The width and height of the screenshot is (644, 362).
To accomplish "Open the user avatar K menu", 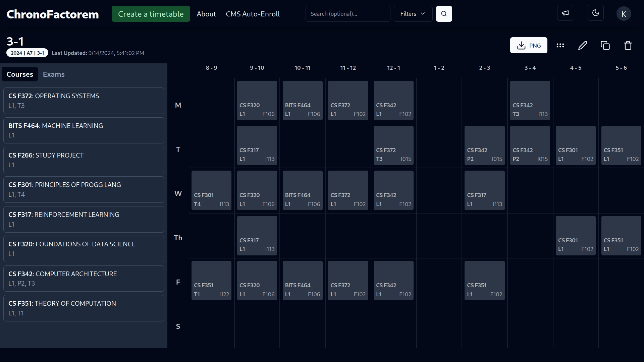I will pos(624,14).
